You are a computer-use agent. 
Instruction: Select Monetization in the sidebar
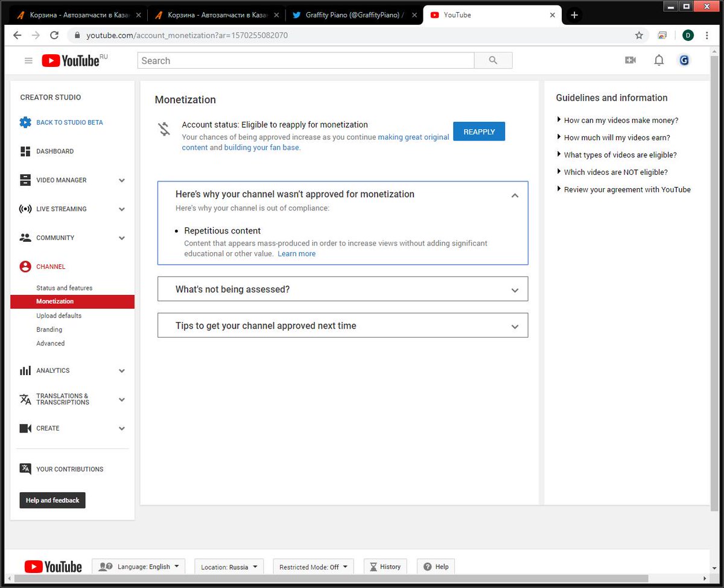[x=72, y=302]
